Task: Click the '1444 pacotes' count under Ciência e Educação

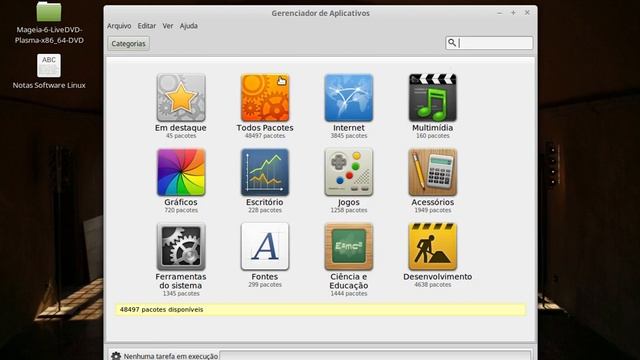Action: [x=349, y=293]
